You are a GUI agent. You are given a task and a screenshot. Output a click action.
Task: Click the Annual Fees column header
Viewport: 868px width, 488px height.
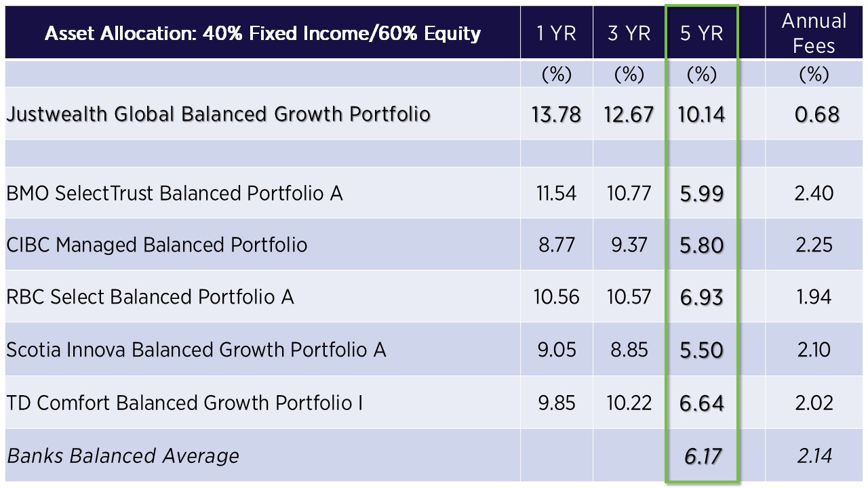coord(814,33)
